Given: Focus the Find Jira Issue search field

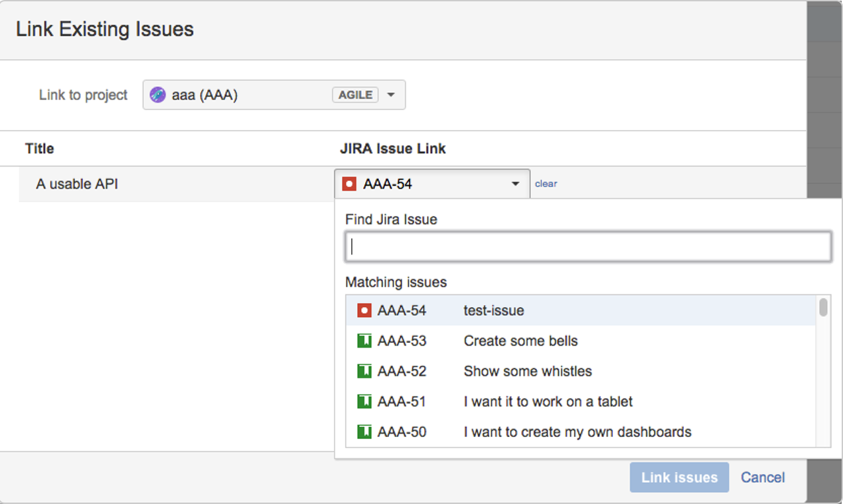Looking at the screenshot, I should tap(587, 247).
